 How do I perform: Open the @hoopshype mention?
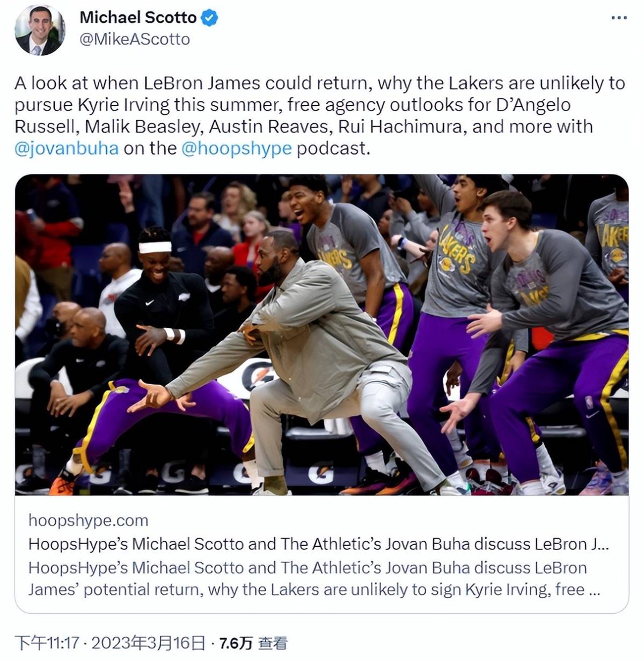[237, 148]
